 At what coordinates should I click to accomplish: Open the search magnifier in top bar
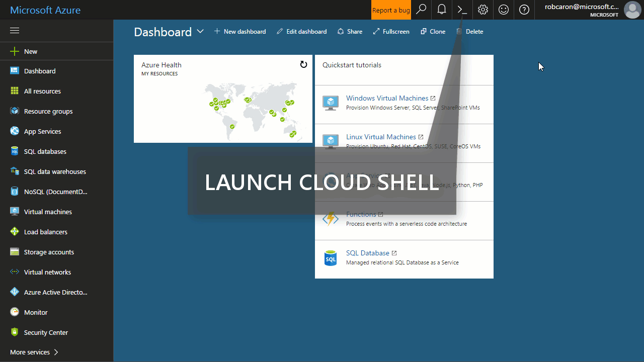coord(421,10)
